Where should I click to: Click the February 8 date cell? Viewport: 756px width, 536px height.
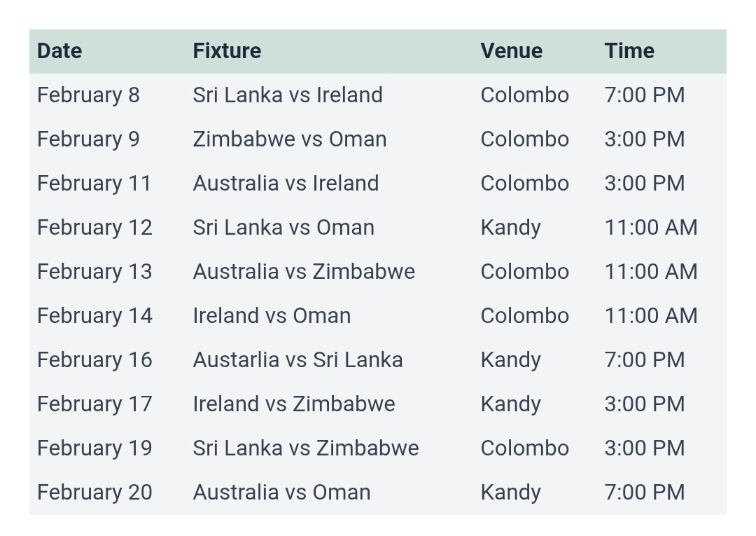click(88, 95)
